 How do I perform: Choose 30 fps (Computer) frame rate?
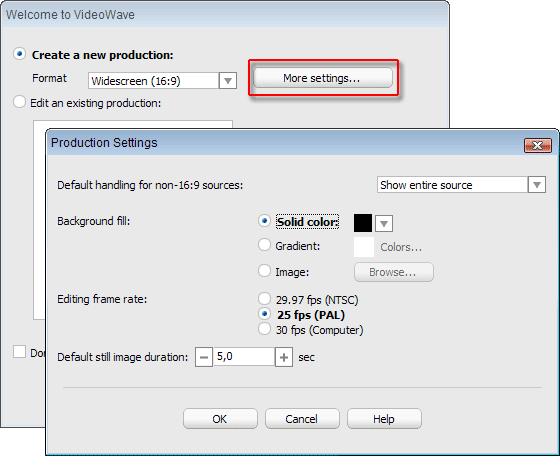coord(264,329)
